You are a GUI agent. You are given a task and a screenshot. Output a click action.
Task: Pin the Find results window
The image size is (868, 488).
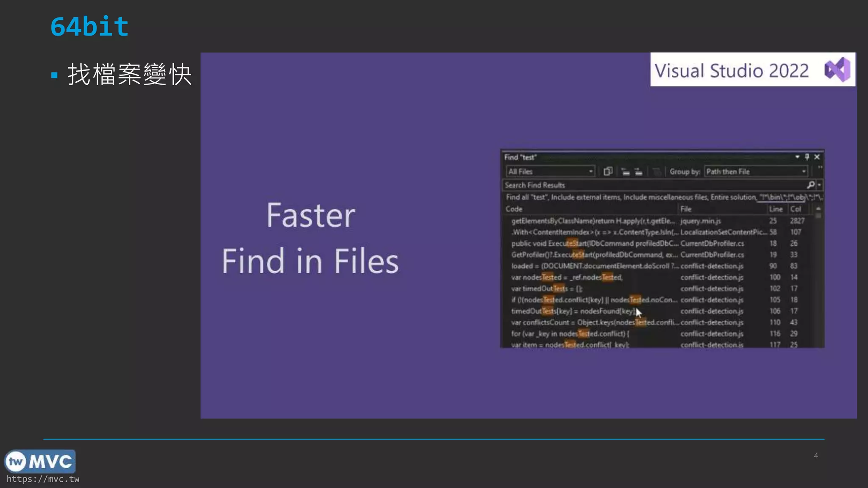click(x=807, y=157)
